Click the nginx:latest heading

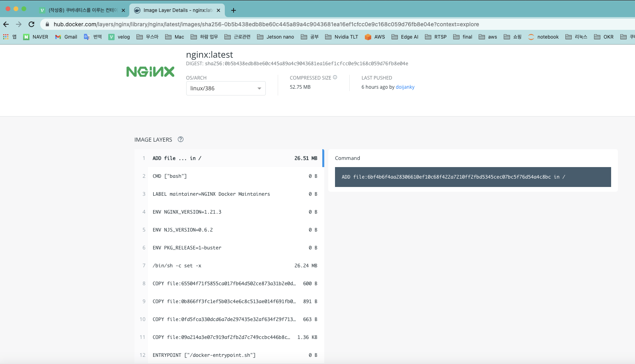click(209, 55)
